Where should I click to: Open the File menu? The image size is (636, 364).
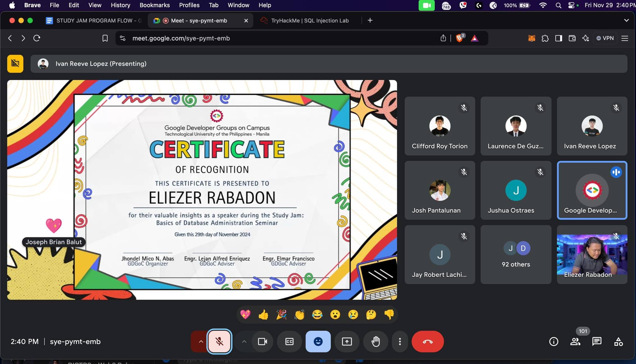tap(54, 5)
